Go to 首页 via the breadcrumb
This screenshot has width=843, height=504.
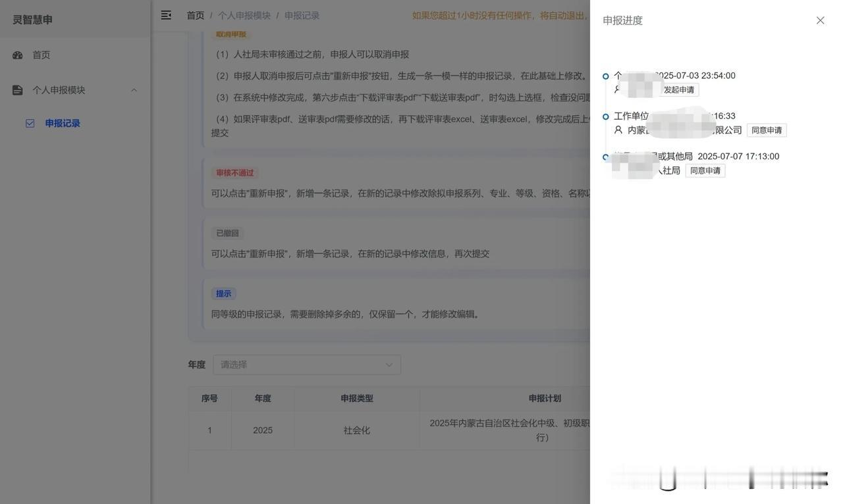click(x=196, y=15)
